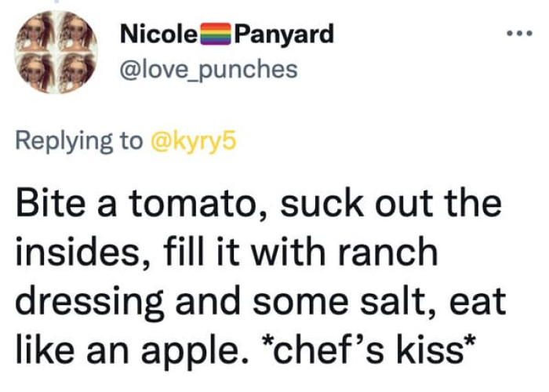The image size is (549, 392).
Task: Click the "Panyard" part of display name
Action: tap(284, 34)
